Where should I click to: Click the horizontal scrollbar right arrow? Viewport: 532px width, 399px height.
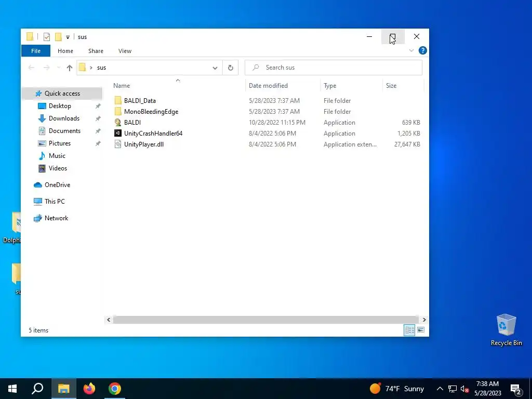[424, 320]
